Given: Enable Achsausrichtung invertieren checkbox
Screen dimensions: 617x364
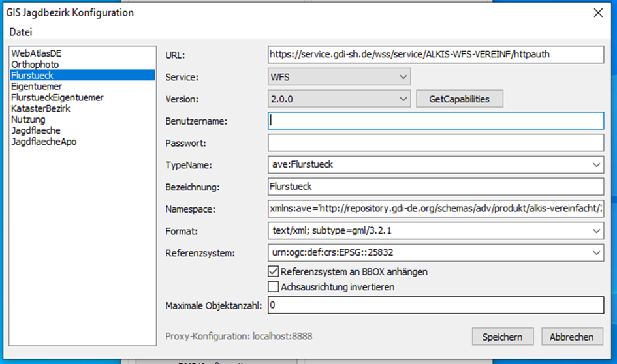Looking at the screenshot, I should 273,286.
